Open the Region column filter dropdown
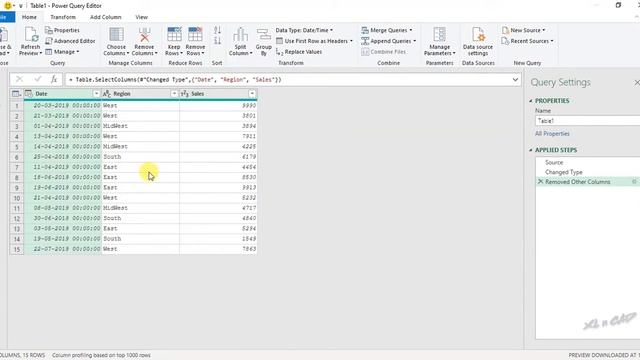Screen dimensions: 640x360 click(x=174, y=94)
